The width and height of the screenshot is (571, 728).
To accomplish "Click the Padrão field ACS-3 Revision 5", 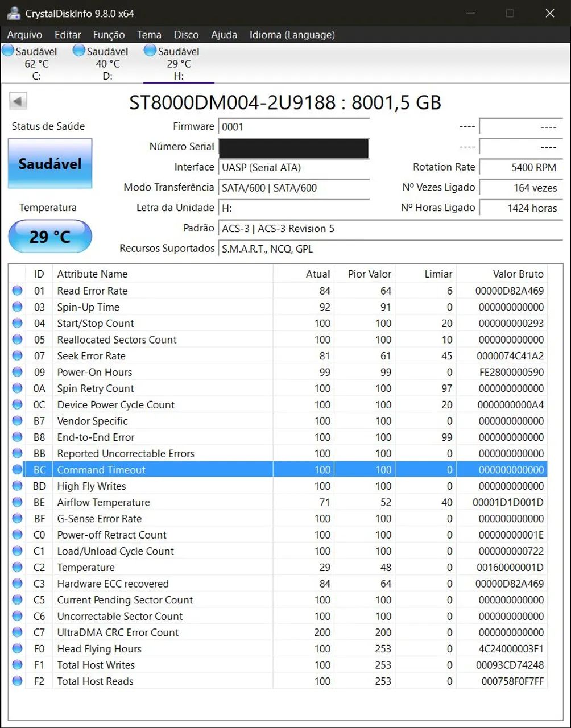I will coord(391,229).
